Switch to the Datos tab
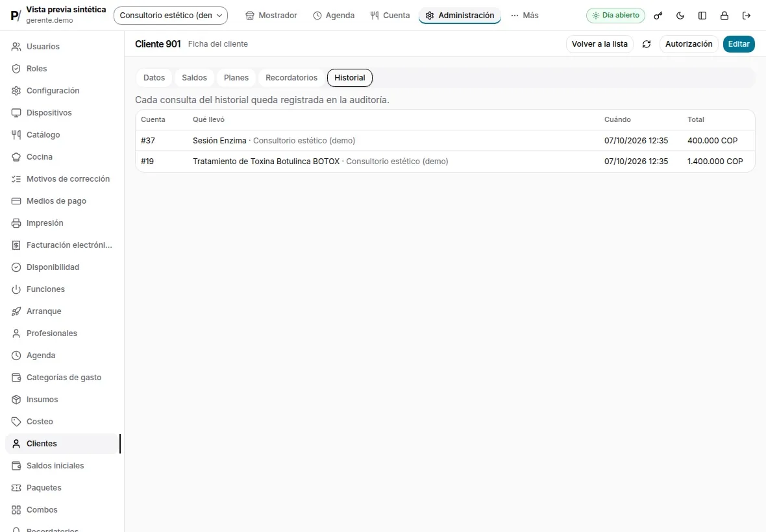 154,78
